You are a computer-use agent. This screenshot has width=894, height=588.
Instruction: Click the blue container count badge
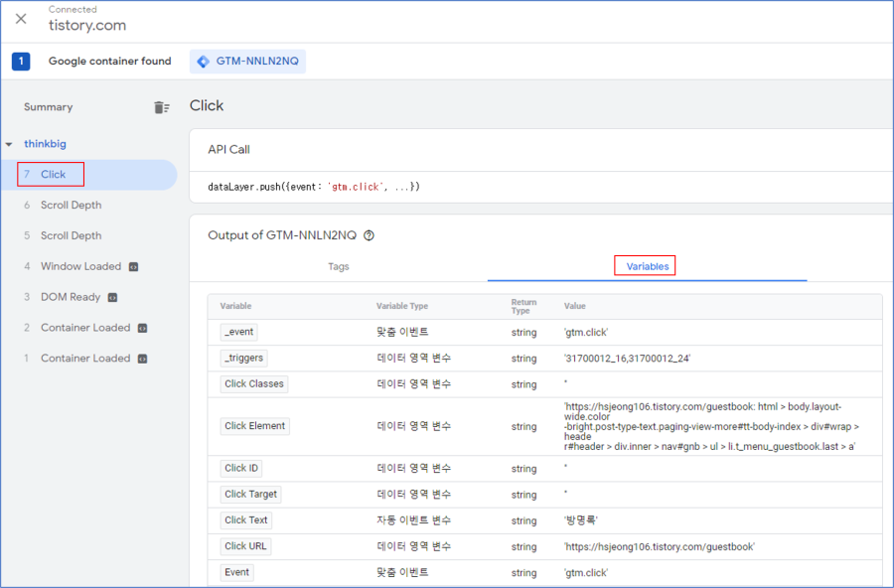(21, 61)
